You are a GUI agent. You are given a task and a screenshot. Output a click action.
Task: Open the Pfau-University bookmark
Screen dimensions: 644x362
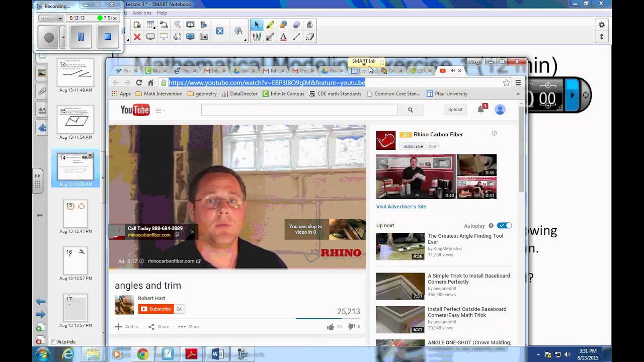coord(447,94)
